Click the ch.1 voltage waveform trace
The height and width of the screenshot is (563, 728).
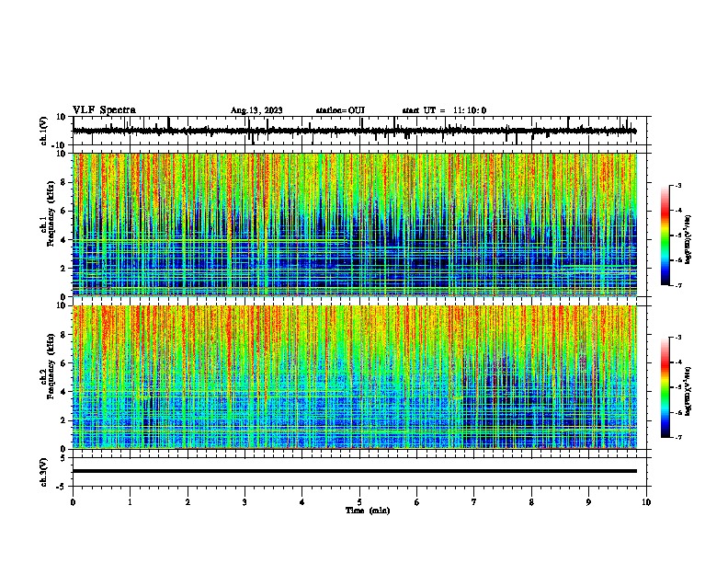(x=355, y=131)
